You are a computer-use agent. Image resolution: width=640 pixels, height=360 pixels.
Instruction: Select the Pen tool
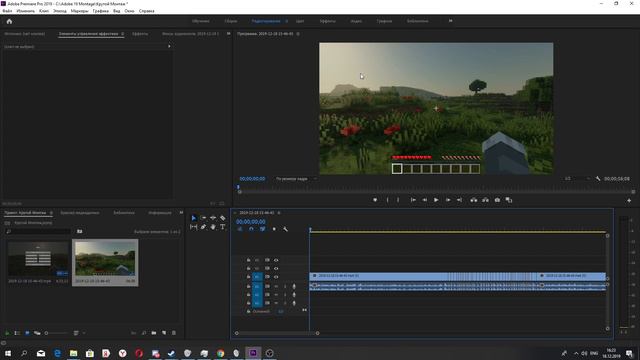pos(203,227)
